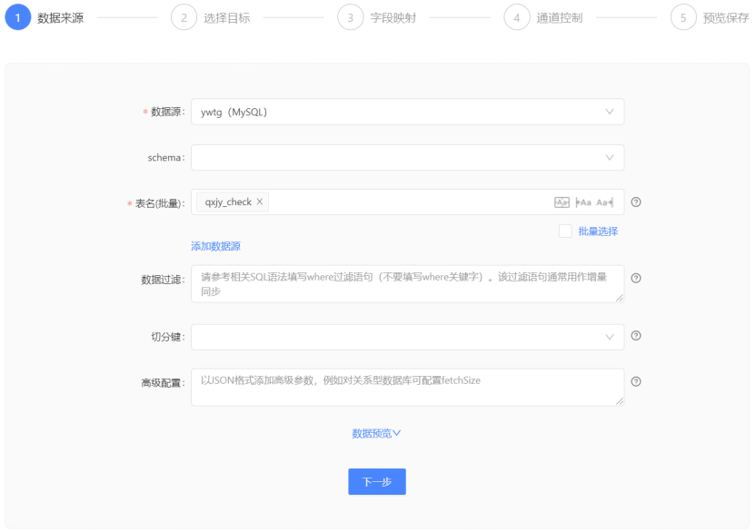Click into the 数据过滤 text area

[x=407, y=284]
